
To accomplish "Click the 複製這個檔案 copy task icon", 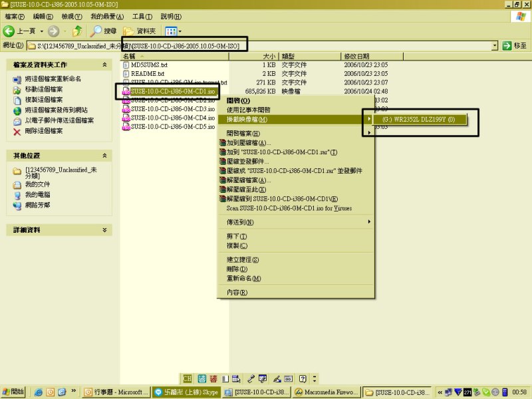I will (x=17, y=100).
